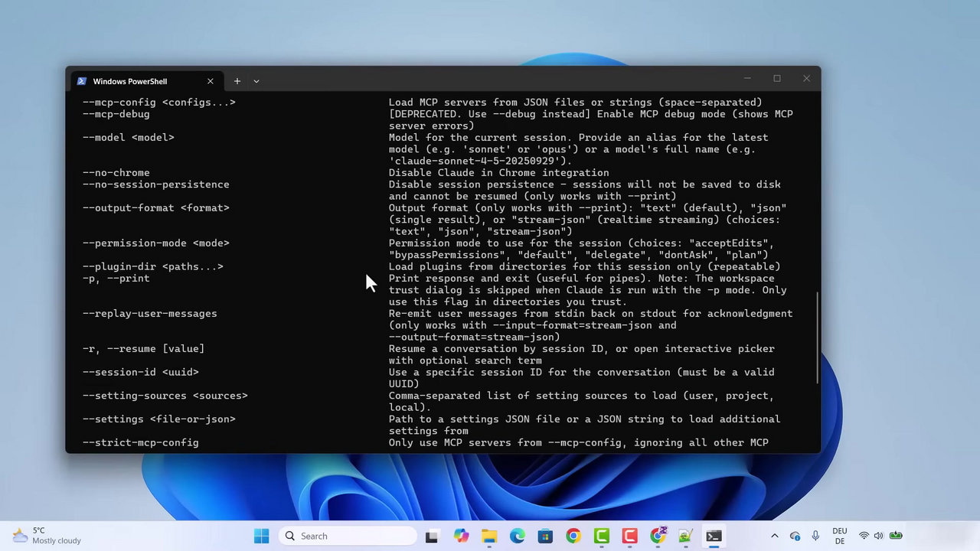Click the '-r, --resume [value]' option text
The width and height of the screenshot is (980, 551).
[x=144, y=349]
